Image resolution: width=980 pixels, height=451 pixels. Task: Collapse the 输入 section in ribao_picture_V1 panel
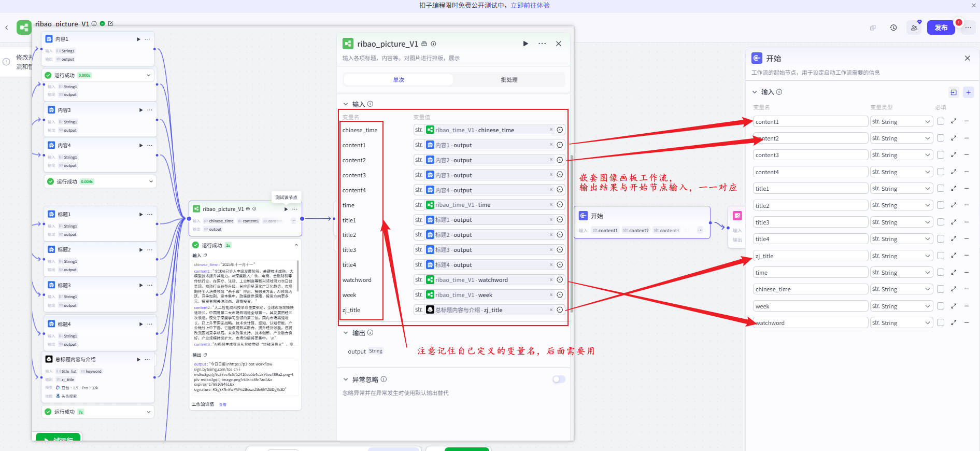pyautogui.click(x=346, y=104)
